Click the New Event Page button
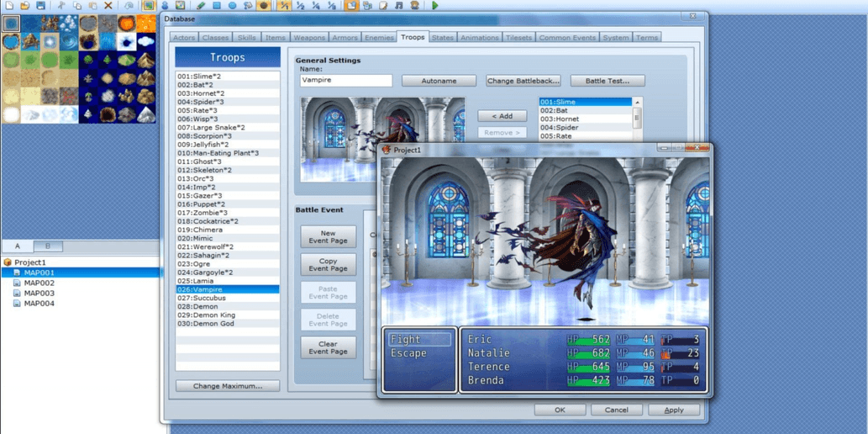This screenshot has height=434, width=868. pyautogui.click(x=329, y=236)
